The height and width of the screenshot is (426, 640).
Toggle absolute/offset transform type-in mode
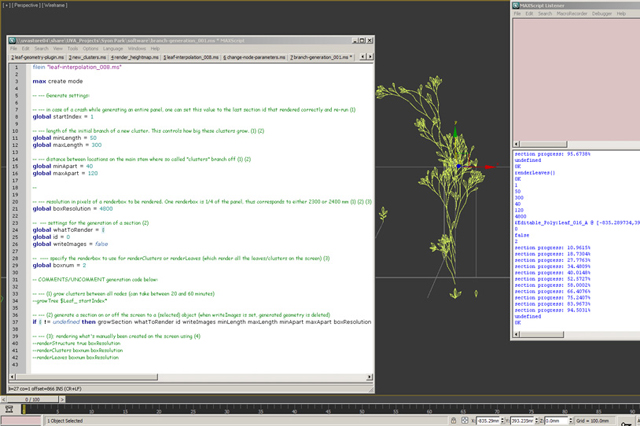click(464, 420)
